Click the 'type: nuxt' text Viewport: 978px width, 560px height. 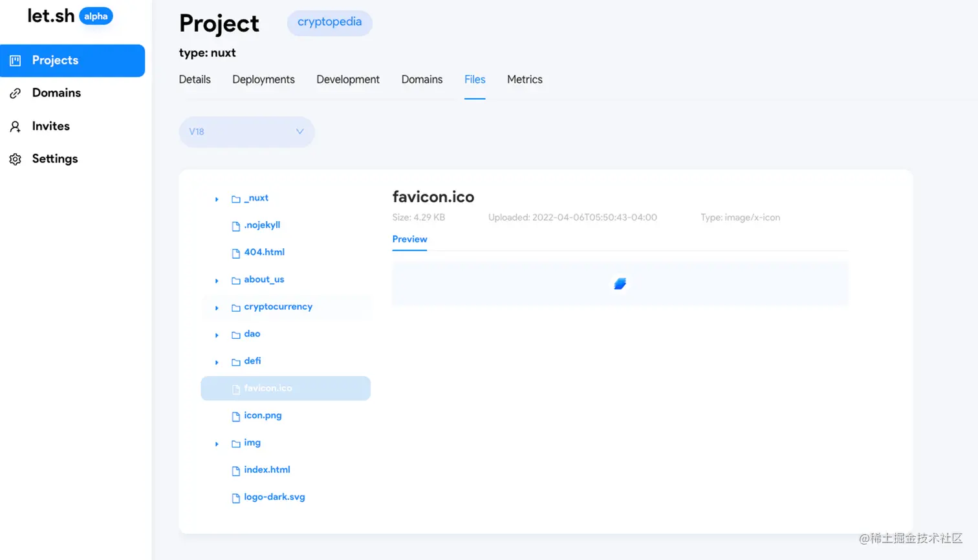point(207,53)
